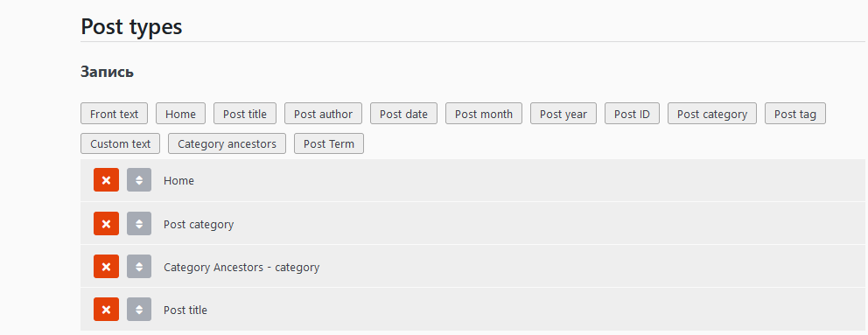Insert Custom text element
868x335 pixels.
(120, 143)
